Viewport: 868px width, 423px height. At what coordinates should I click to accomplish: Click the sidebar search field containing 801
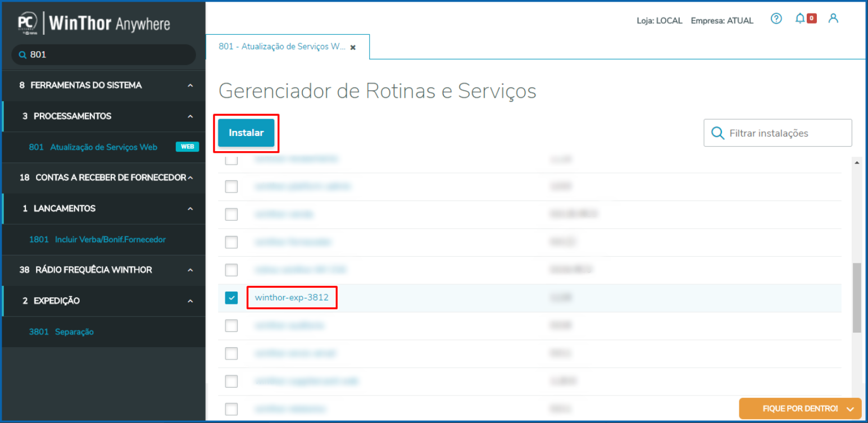[x=104, y=55]
